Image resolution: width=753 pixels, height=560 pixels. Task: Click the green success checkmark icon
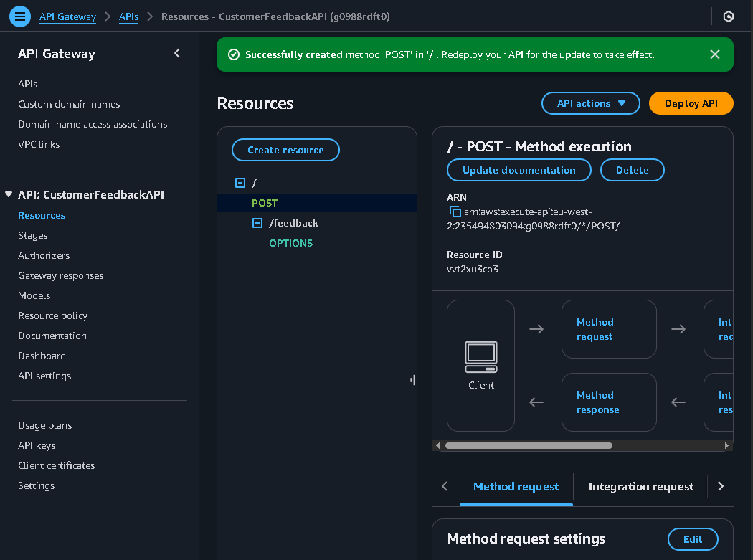pyautogui.click(x=233, y=54)
